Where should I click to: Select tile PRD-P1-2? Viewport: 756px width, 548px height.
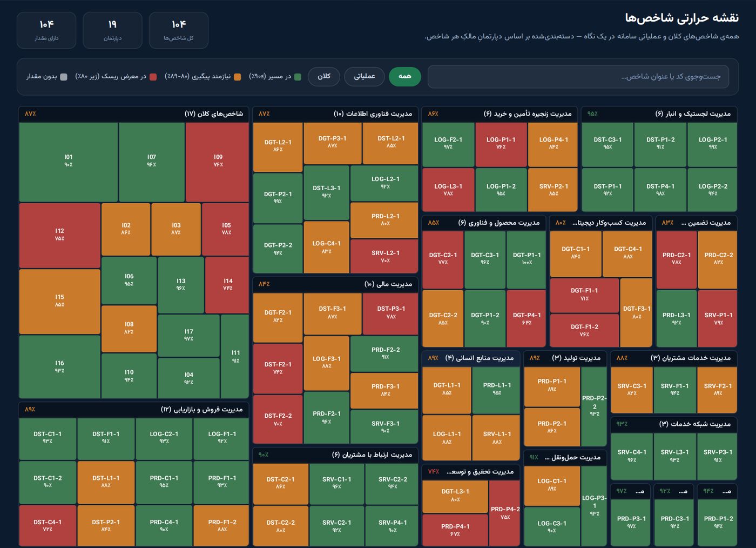pos(718,522)
